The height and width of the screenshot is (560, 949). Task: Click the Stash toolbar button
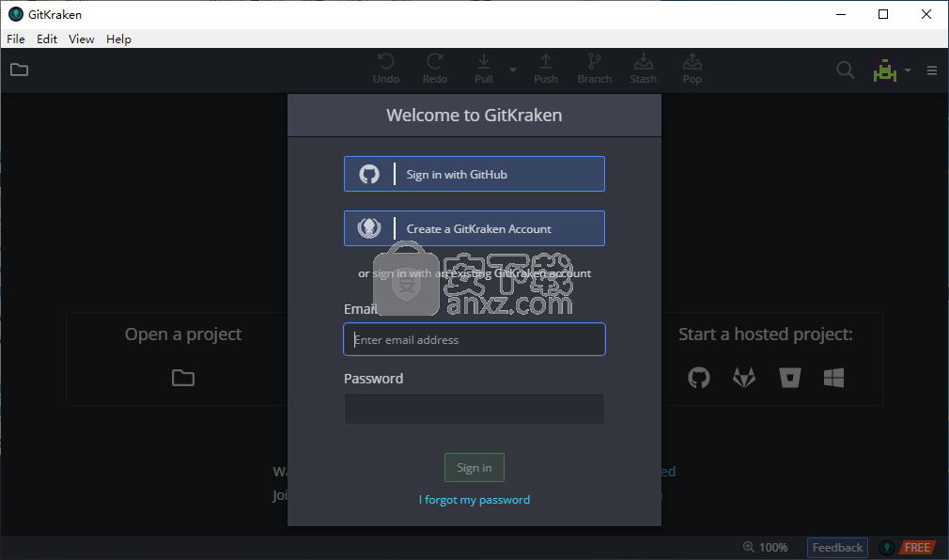(x=643, y=69)
